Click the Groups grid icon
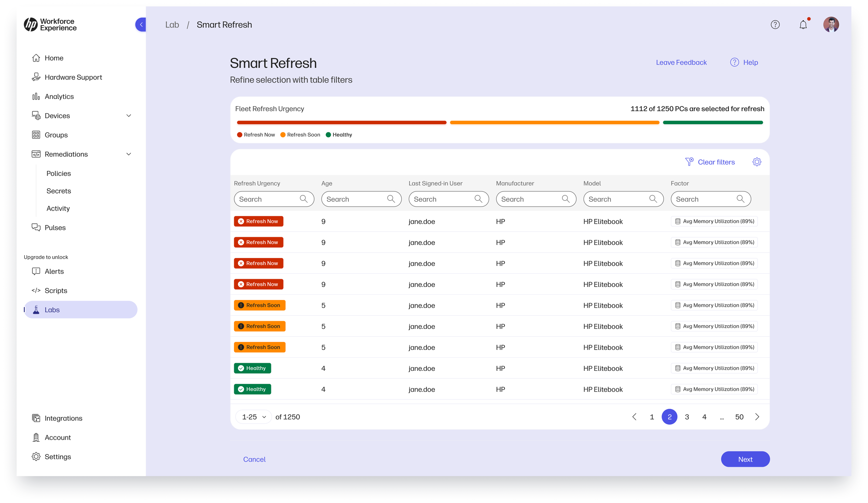 click(36, 135)
